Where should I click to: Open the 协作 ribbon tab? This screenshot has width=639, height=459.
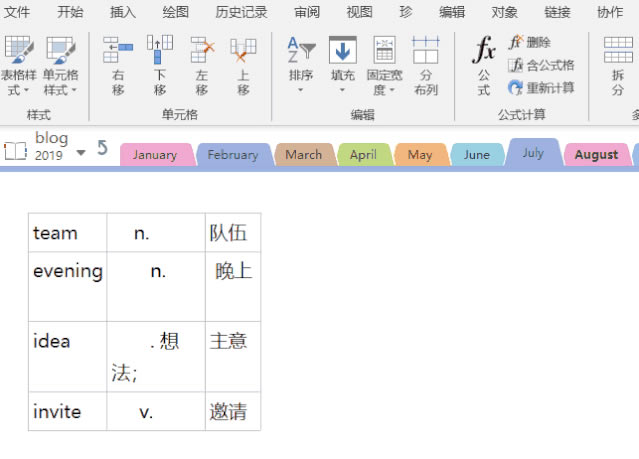(x=610, y=12)
